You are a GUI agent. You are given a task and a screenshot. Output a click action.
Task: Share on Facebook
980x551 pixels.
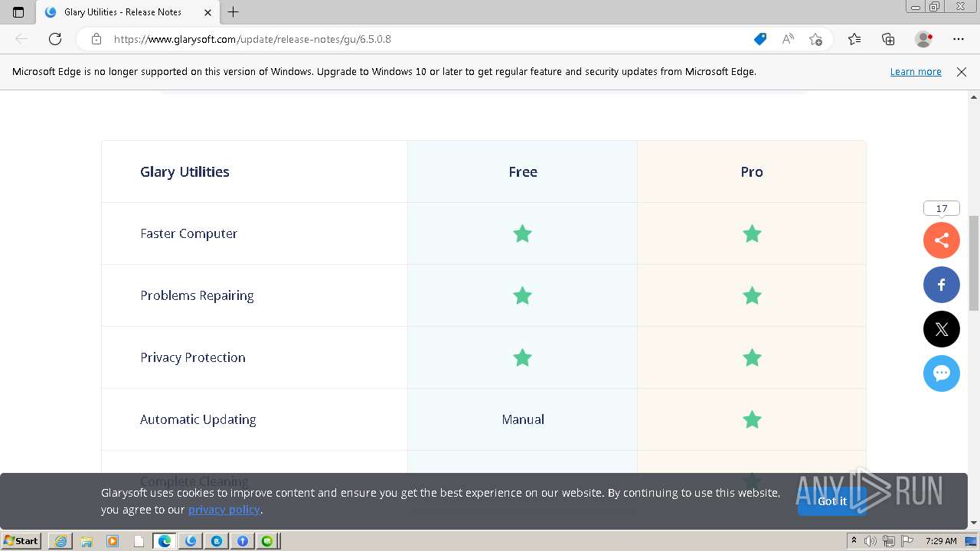pos(942,285)
